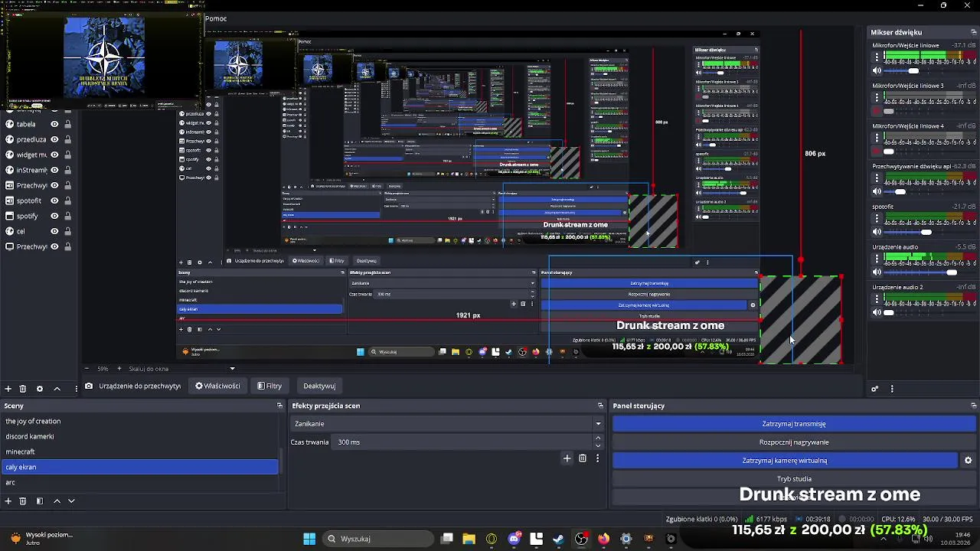Open File Explorer from the taskbar
The image size is (980, 551).
click(x=469, y=539)
